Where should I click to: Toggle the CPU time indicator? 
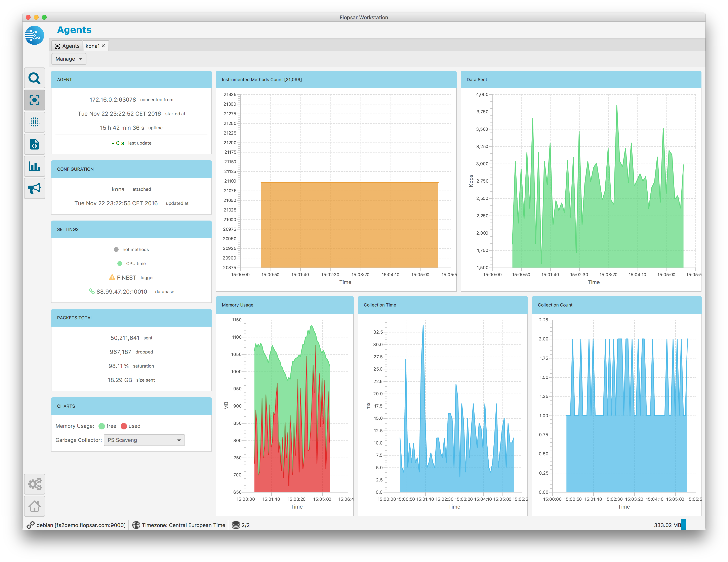tap(120, 264)
